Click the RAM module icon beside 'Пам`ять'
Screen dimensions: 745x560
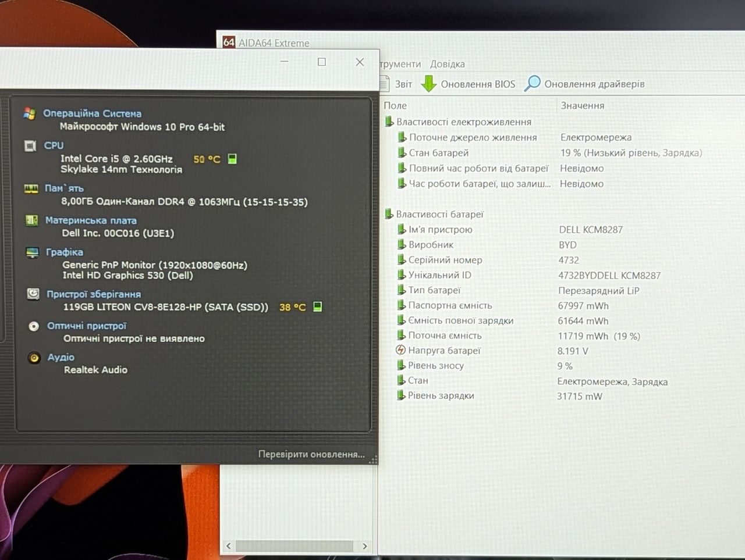31,188
